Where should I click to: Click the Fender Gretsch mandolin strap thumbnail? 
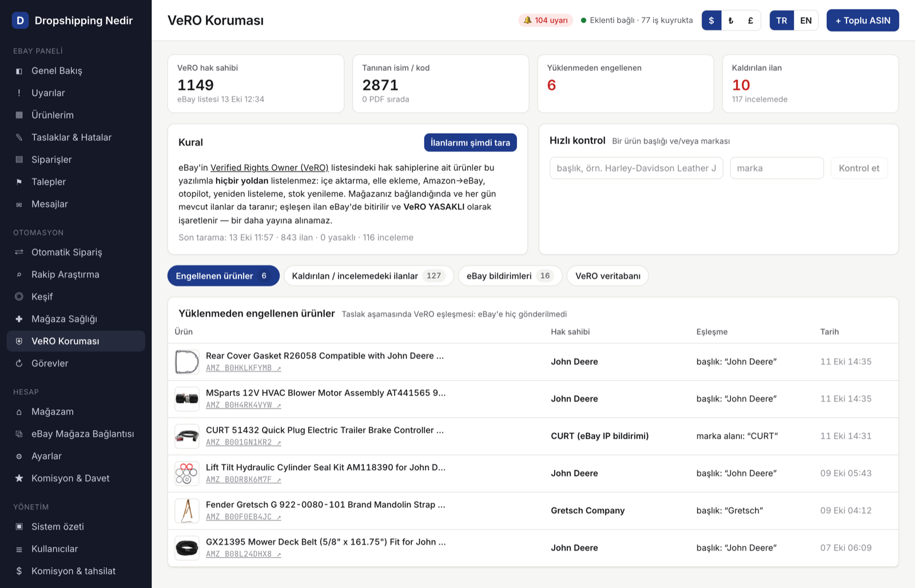click(187, 511)
